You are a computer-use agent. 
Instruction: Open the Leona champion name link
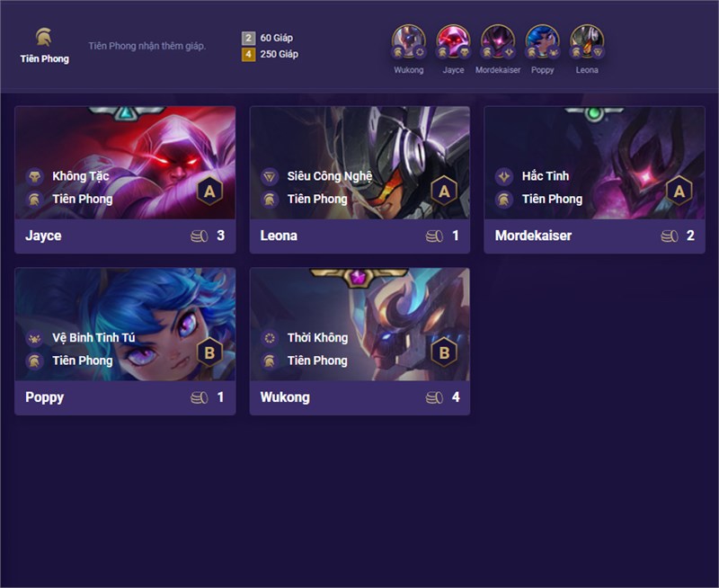point(279,236)
